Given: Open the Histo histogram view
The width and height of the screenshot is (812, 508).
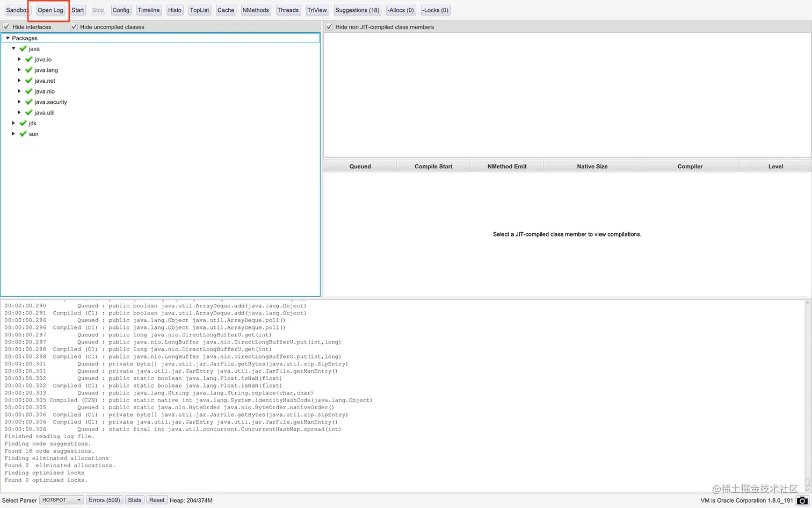Looking at the screenshot, I should click(175, 10).
